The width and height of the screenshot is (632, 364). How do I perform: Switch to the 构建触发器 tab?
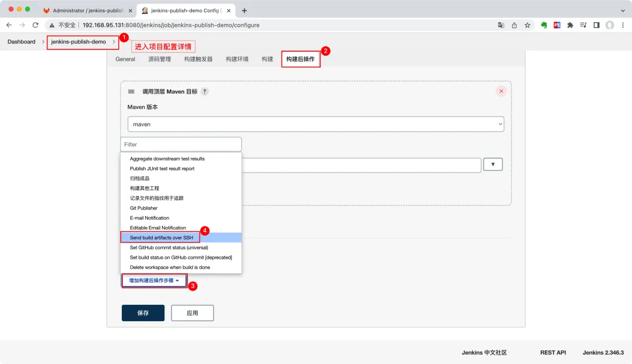point(198,59)
